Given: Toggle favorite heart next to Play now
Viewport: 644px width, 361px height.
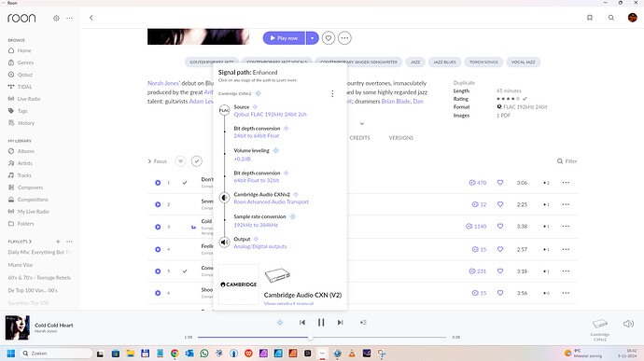Looking at the screenshot, I should click(x=329, y=38).
